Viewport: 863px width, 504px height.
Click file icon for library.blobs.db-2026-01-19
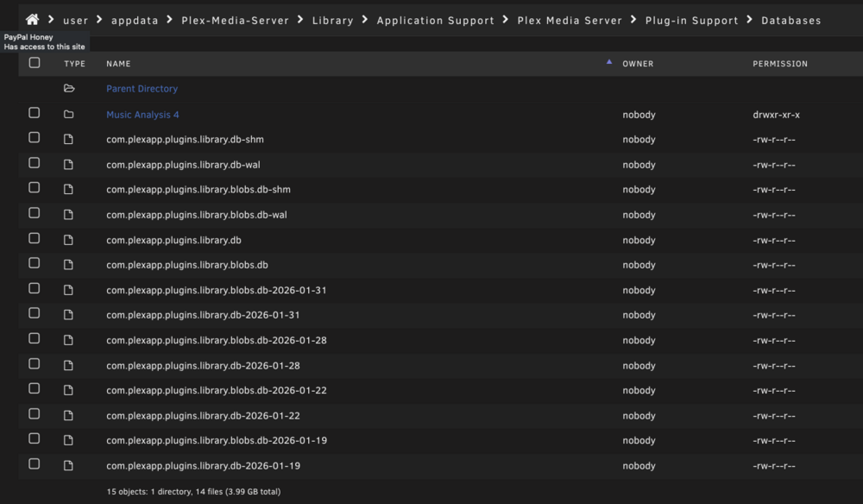pos(68,440)
